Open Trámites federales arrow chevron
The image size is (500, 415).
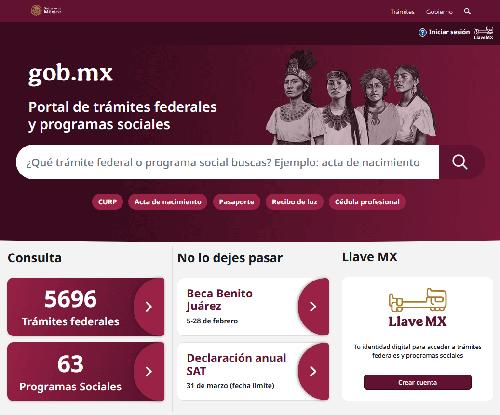click(149, 307)
